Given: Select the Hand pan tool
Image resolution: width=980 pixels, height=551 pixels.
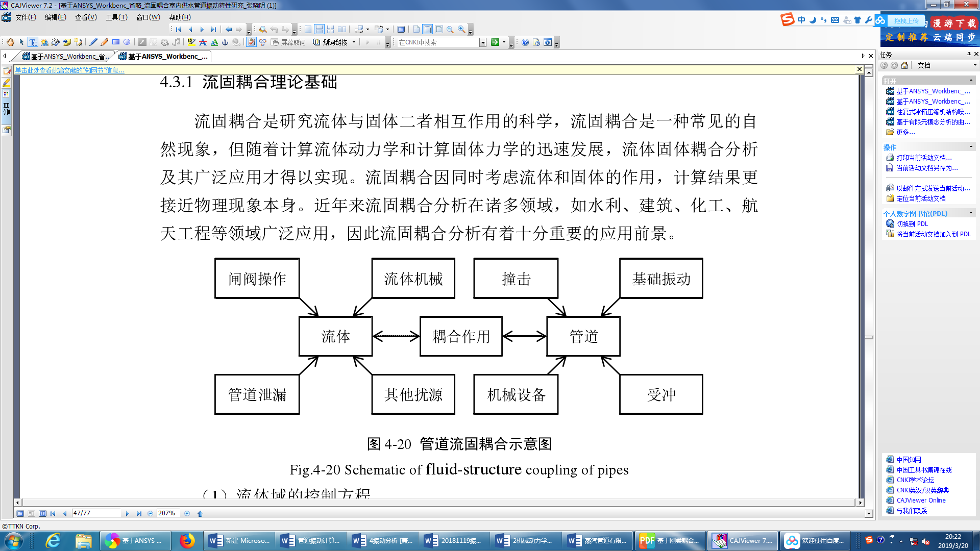Looking at the screenshot, I should [10, 42].
